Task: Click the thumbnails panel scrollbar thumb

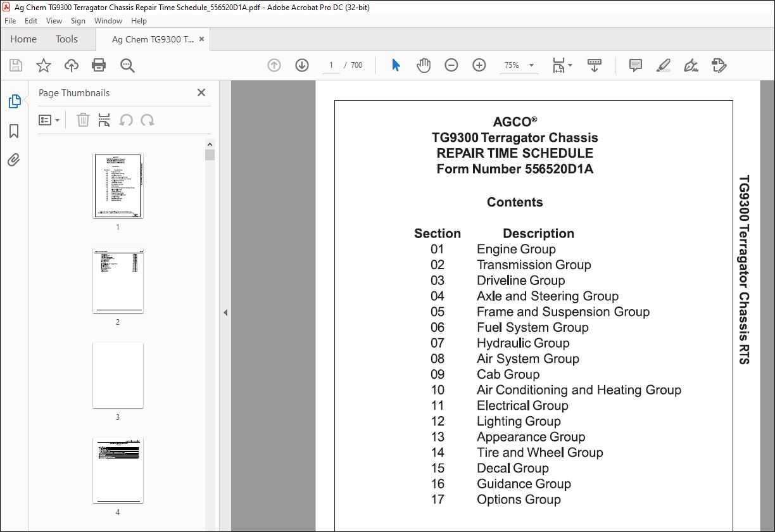Action: tap(210, 155)
